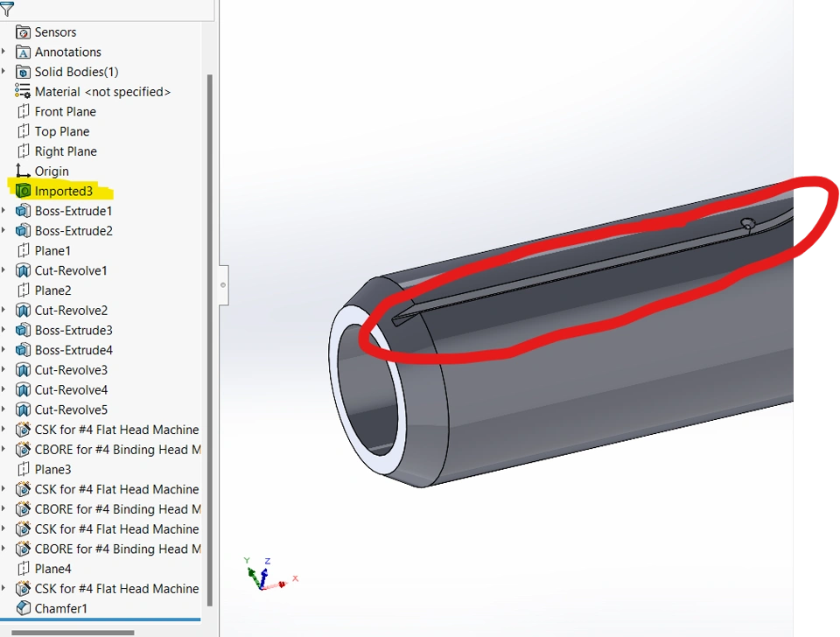Expand the Cut-Revolve3 feature

click(x=3, y=369)
